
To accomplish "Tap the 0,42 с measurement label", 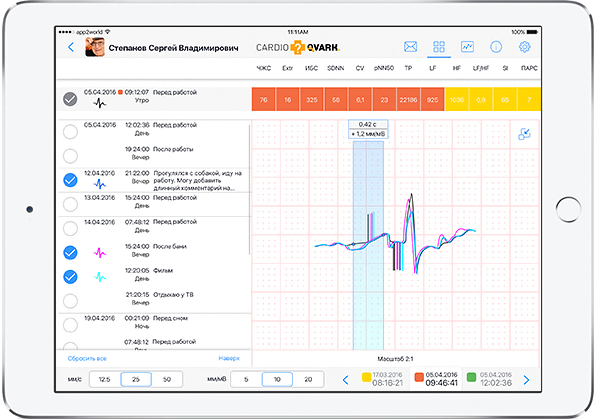I will 368,124.
